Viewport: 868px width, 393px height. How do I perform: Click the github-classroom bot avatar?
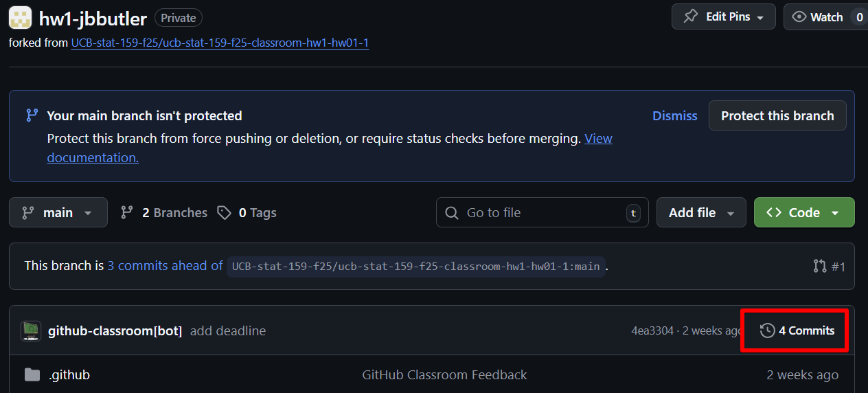click(31, 331)
